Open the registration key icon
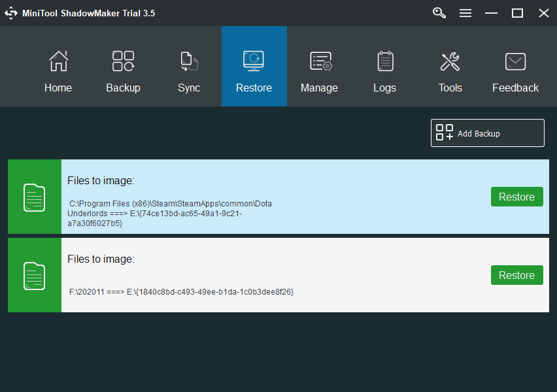This screenshot has width=557, height=392. (x=439, y=13)
